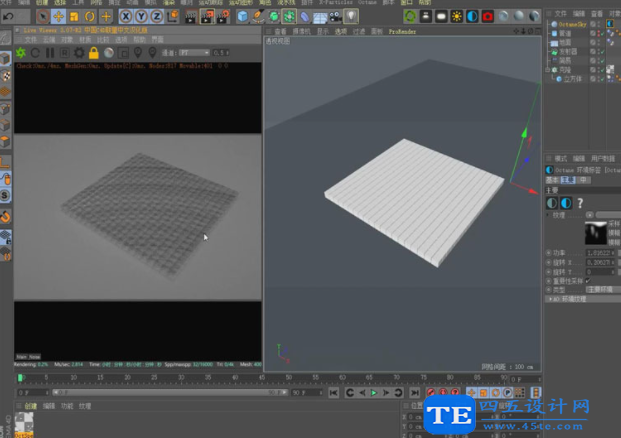Click the 功率 power value field
Viewport: 621px width, 438px height.
click(x=600, y=253)
